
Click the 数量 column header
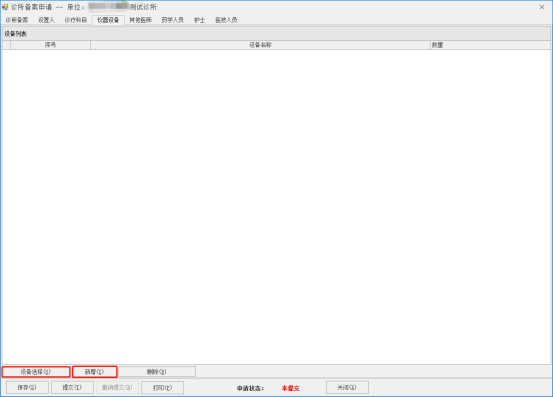pos(490,45)
